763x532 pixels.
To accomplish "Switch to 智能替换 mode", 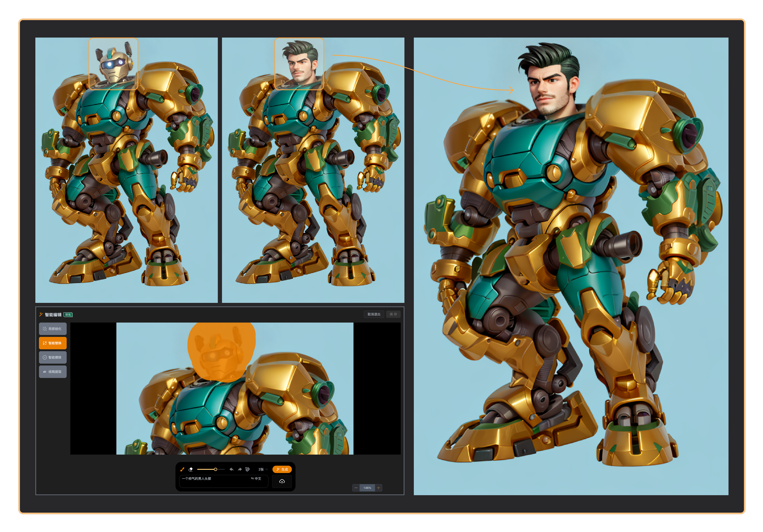I will pyautogui.click(x=53, y=343).
